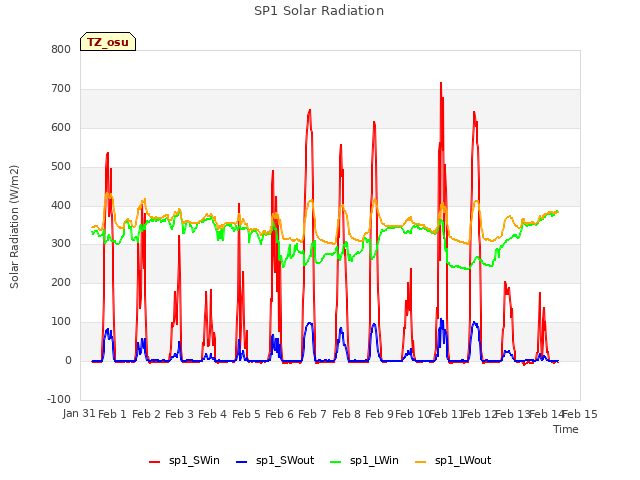Viewport: 640px width, 480px height.
Task: Click the Feb 3 x-axis tick label
Action: pyautogui.click(x=179, y=414)
